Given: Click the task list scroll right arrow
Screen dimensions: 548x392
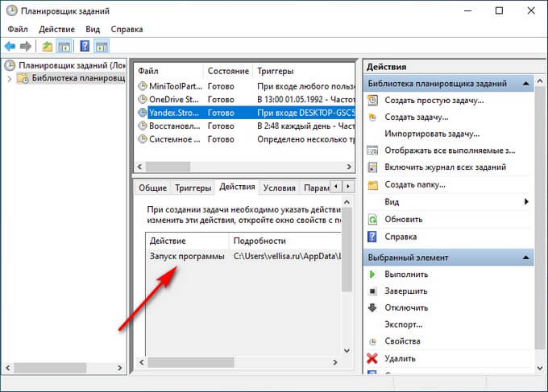Looking at the screenshot, I should 349,167.
